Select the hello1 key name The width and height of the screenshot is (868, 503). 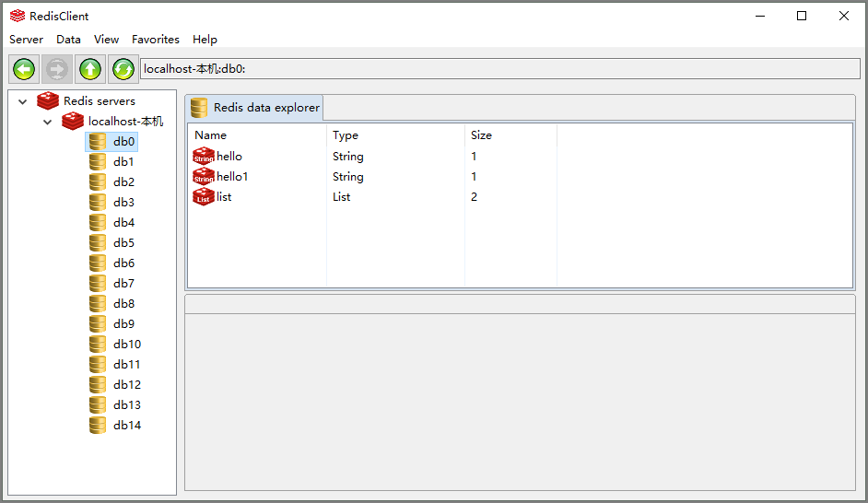tap(232, 177)
